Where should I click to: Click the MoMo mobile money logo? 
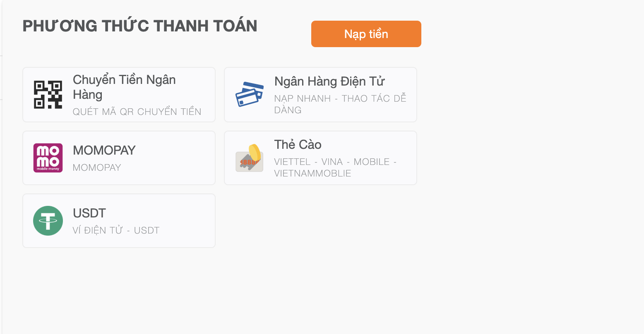click(48, 158)
